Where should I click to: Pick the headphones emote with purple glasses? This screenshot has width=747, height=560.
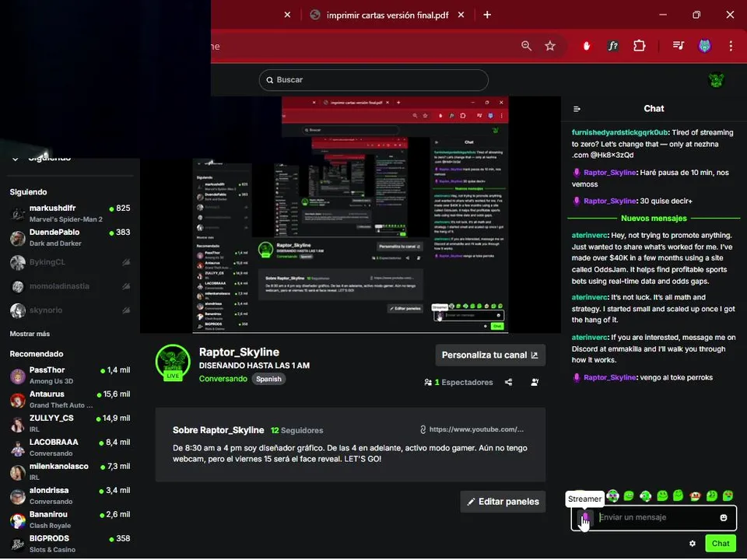click(612, 496)
